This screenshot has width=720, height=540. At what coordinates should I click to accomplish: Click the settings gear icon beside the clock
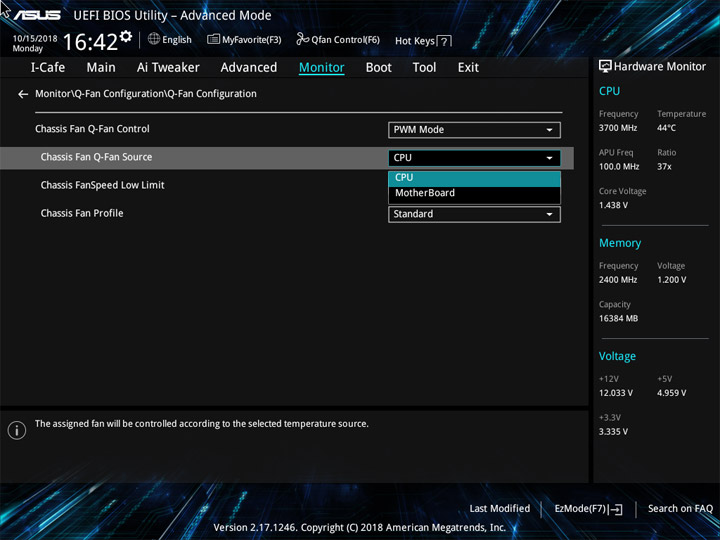coord(125,36)
